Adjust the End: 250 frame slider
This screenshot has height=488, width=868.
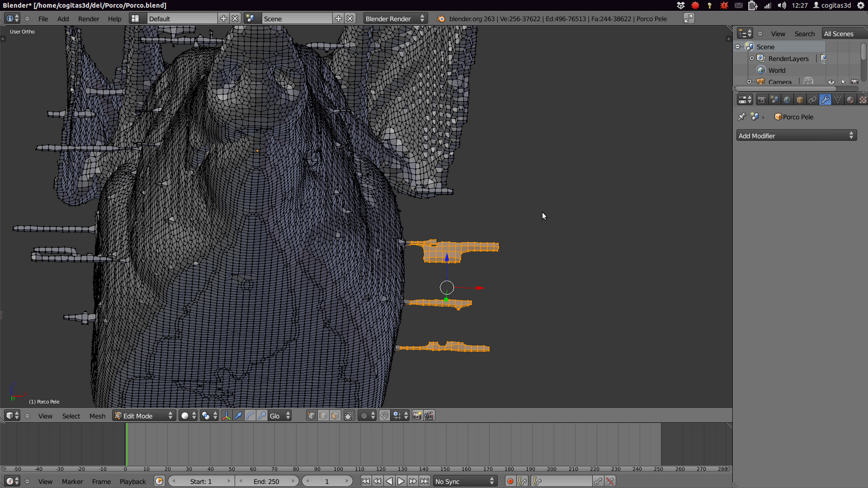point(267,481)
